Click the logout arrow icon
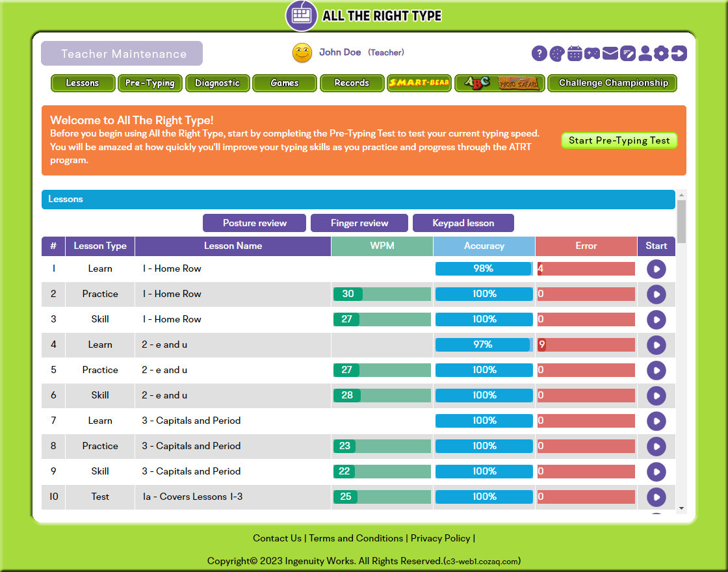Viewport: 728px width, 572px height. point(679,53)
